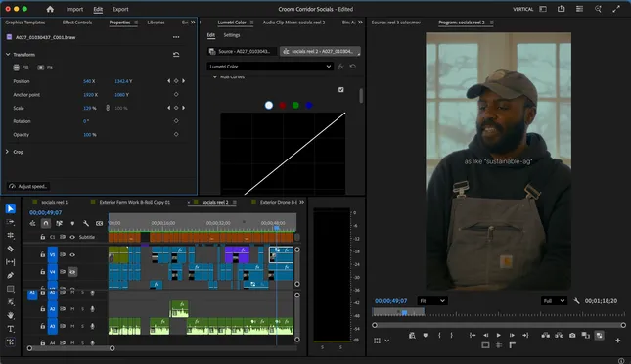Image resolution: width=631 pixels, height=364 pixels.
Task: Export frame with the camera icon
Action: pyautogui.click(x=572, y=335)
